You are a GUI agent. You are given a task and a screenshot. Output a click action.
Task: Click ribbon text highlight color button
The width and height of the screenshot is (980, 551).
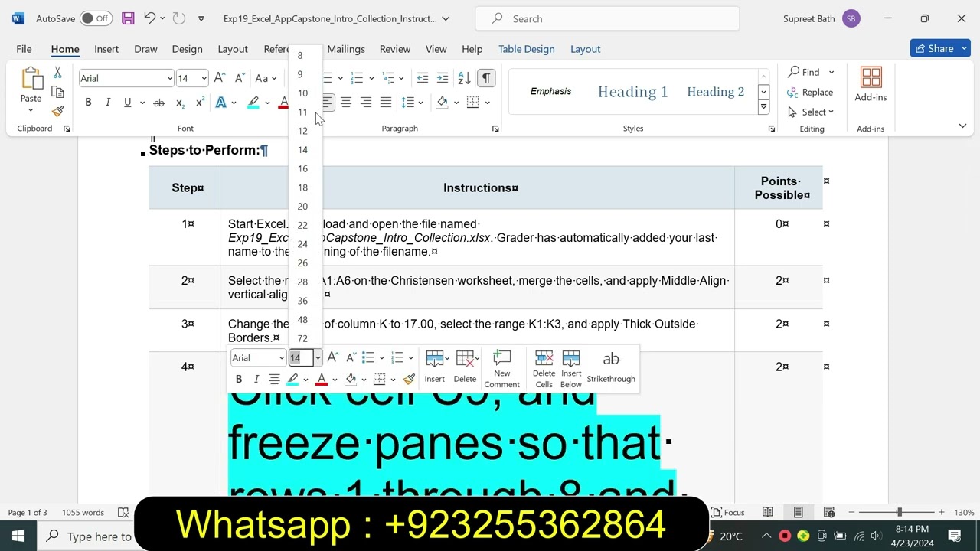[253, 103]
